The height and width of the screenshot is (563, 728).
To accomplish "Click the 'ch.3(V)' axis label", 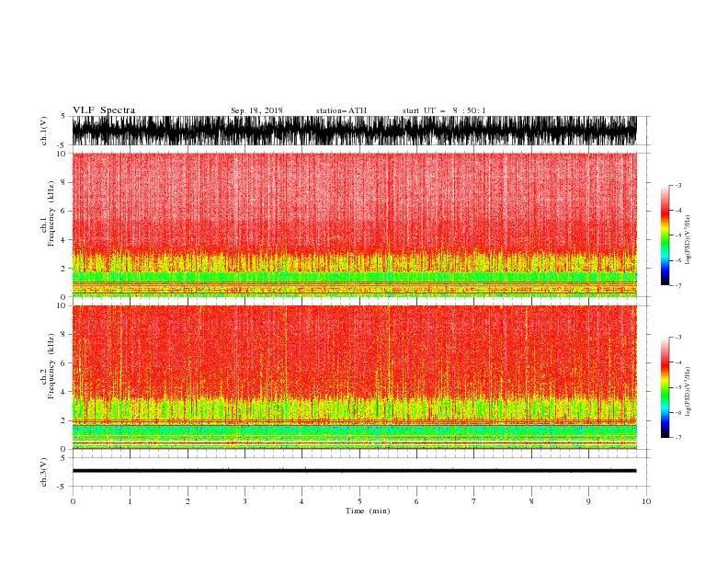I will (44, 472).
